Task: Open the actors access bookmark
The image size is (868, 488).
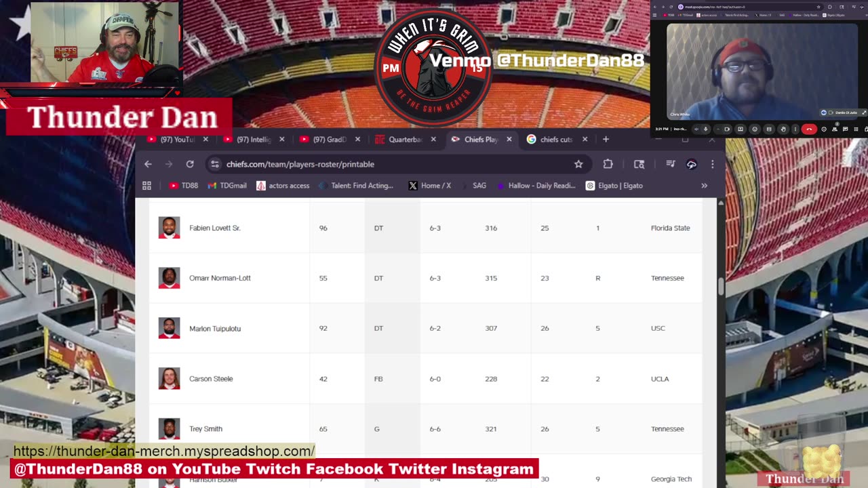Action: point(283,186)
